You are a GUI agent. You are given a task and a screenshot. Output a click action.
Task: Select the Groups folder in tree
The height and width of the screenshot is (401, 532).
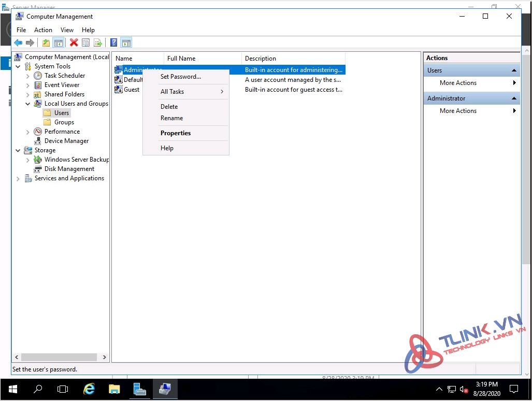point(64,122)
